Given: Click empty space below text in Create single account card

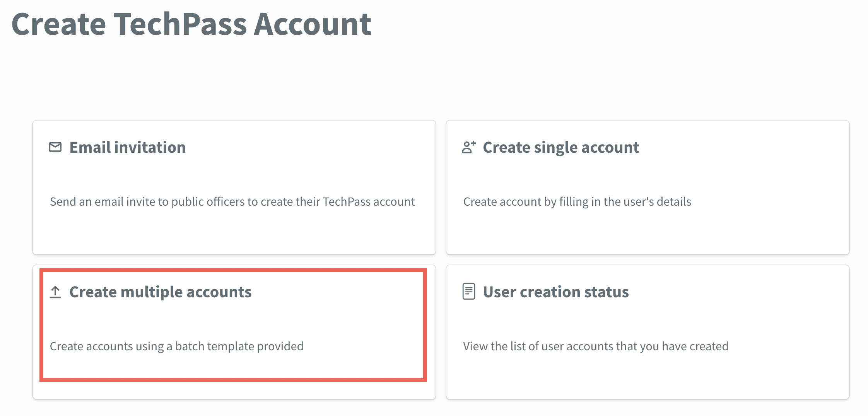Looking at the screenshot, I should [x=648, y=232].
